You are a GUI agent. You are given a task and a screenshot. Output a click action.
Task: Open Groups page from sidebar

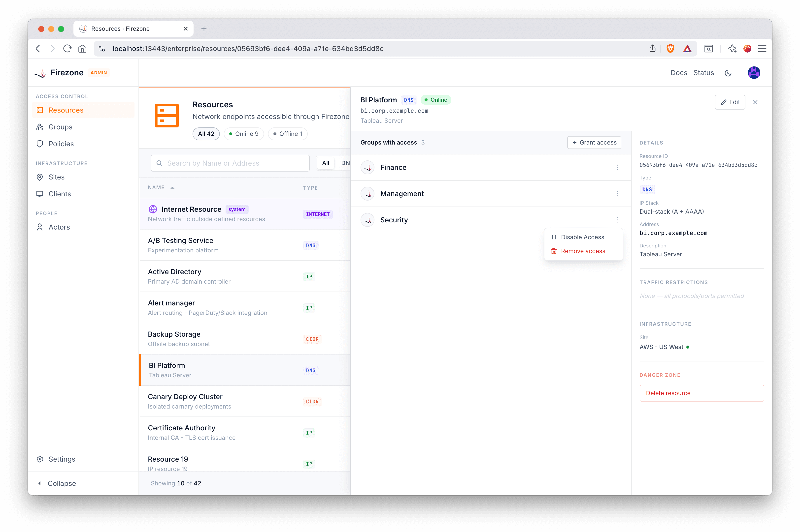pos(60,127)
